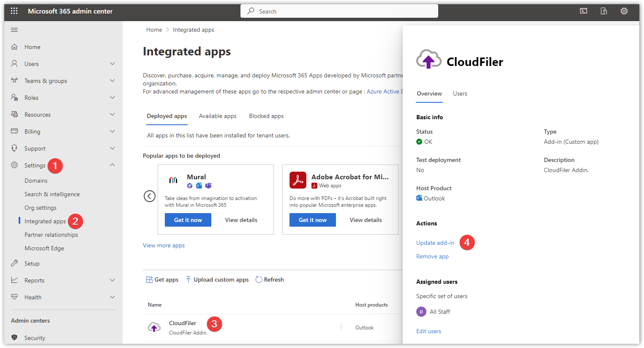Click the Support headset icon
The height and width of the screenshot is (348, 644).
pos(14,148)
